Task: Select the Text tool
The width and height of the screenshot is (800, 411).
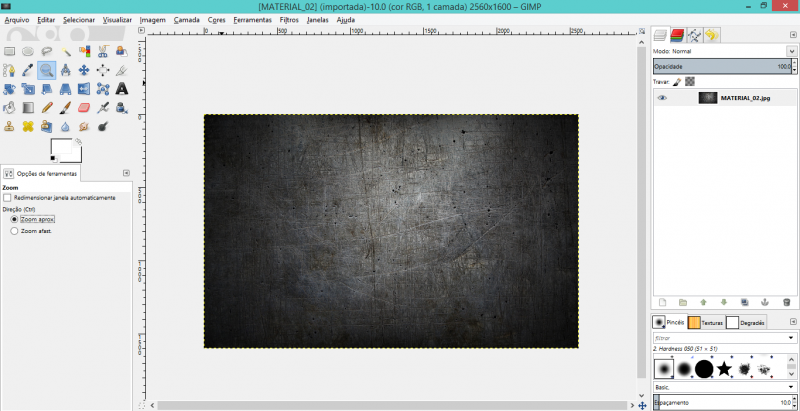Action: (x=122, y=89)
